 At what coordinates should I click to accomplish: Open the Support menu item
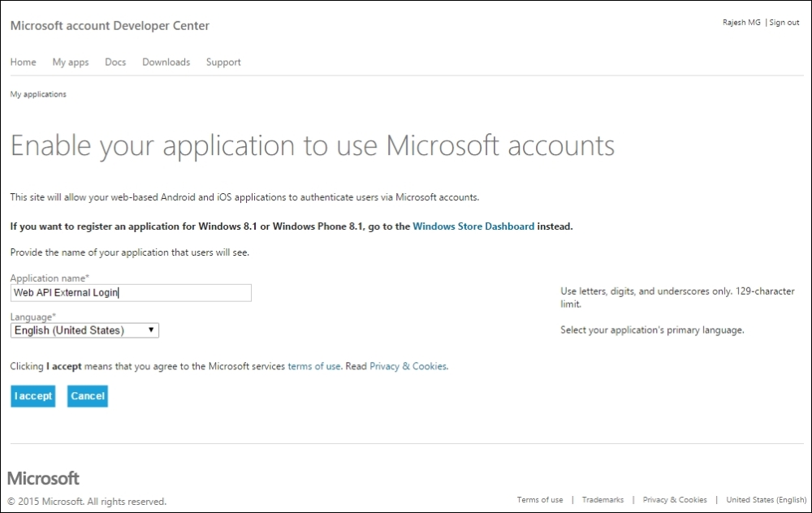point(223,63)
